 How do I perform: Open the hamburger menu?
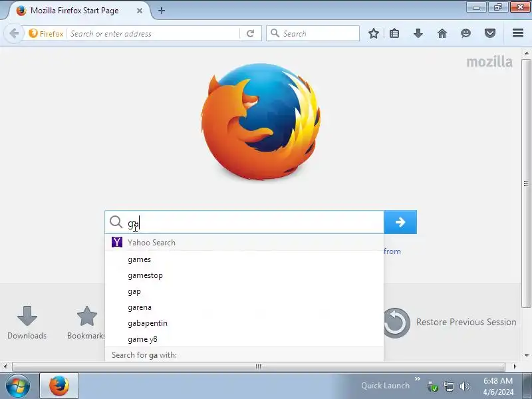click(518, 33)
